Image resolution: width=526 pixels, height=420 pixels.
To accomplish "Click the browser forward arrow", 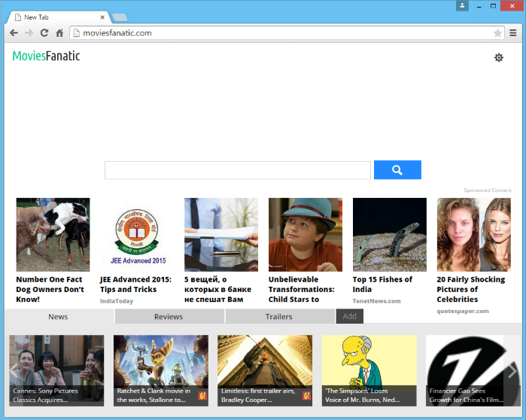I will click(29, 33).
